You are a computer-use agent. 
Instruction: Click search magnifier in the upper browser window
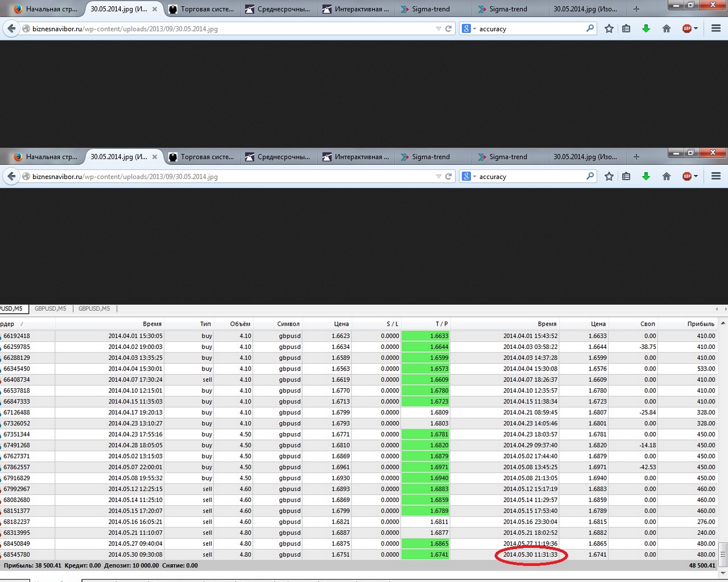tap(590, 28)
